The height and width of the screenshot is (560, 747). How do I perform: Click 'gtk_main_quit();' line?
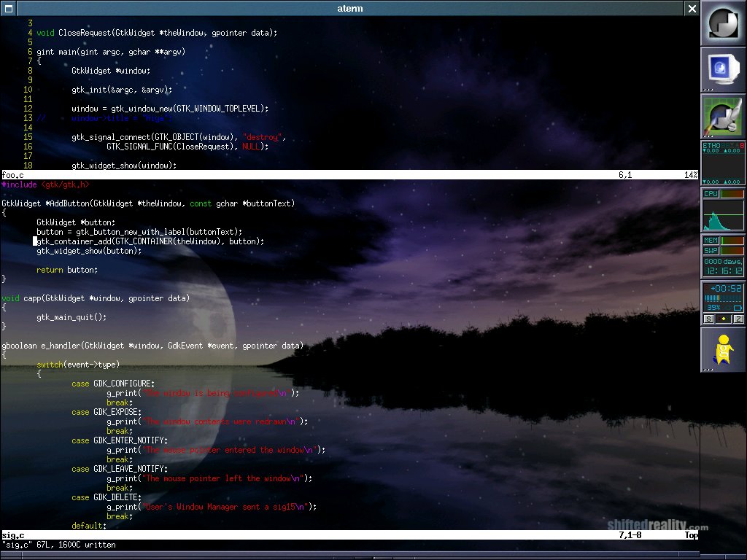point(71,317)
